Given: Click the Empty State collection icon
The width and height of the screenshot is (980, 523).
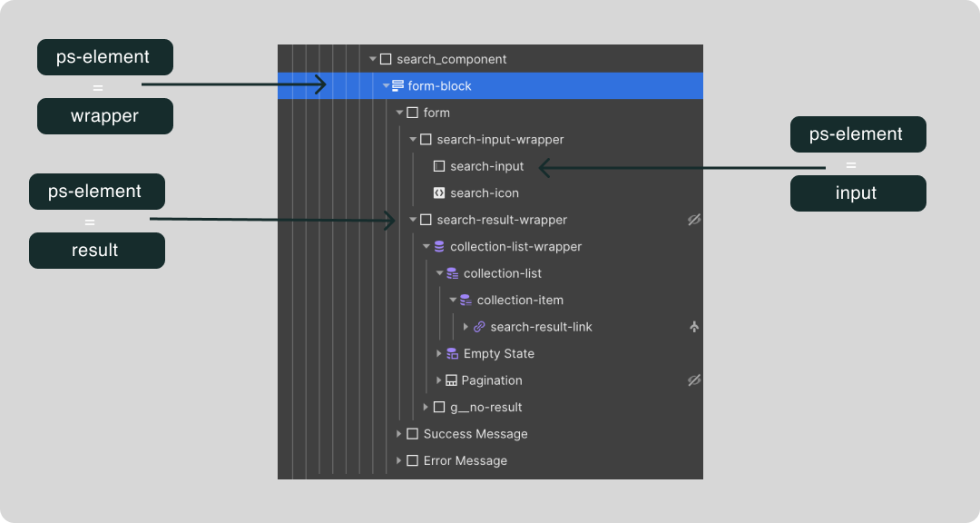Looking at the screenshot, I should [451, 353].
